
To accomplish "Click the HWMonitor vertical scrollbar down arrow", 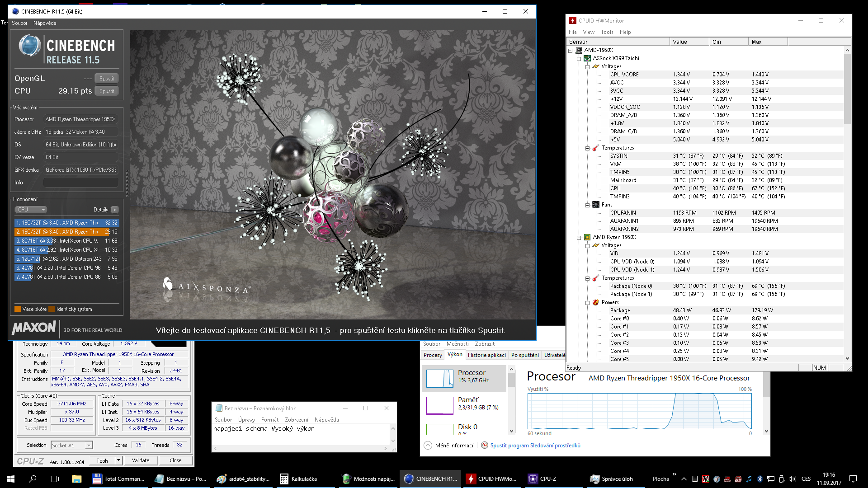I will tap(847, 358).
